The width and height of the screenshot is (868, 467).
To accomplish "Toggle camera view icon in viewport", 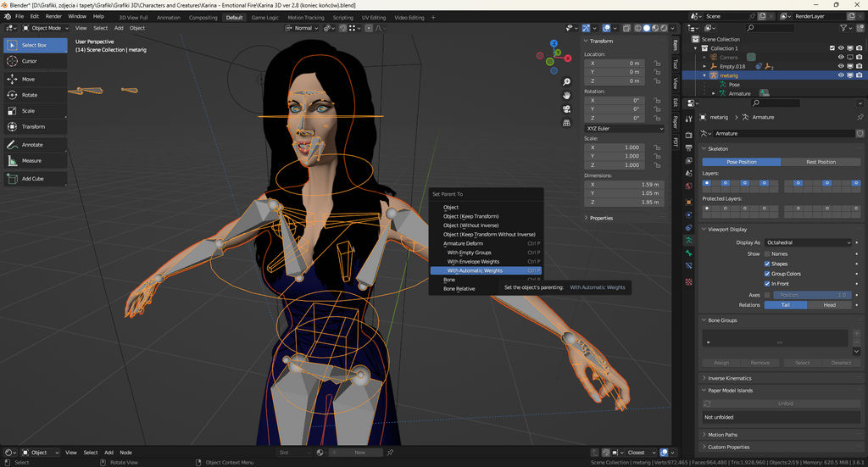I will coord(566,108).
